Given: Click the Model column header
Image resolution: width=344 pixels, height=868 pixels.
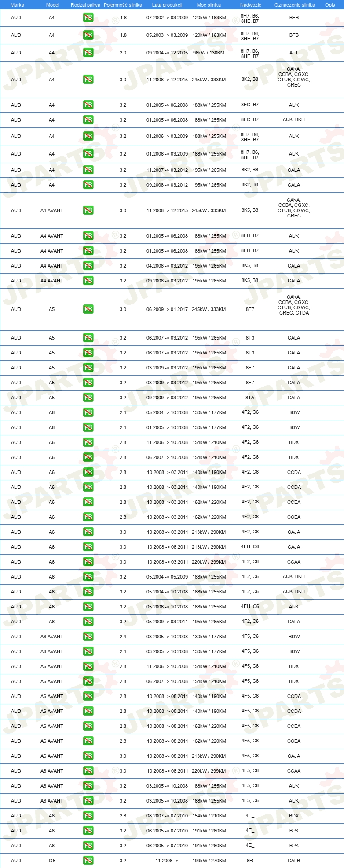Looking at the screenshot, I should (52, 5).
